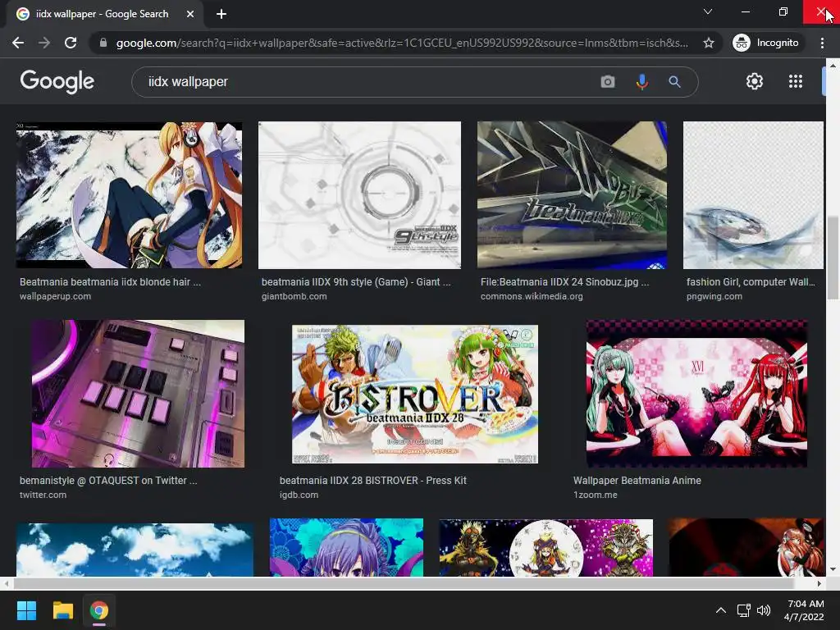Open 'File:Beatmania IIDX 24 Sinobuz.jpg' title
Image resolution: width=840 pixels, height=630 pixels.
564,282
